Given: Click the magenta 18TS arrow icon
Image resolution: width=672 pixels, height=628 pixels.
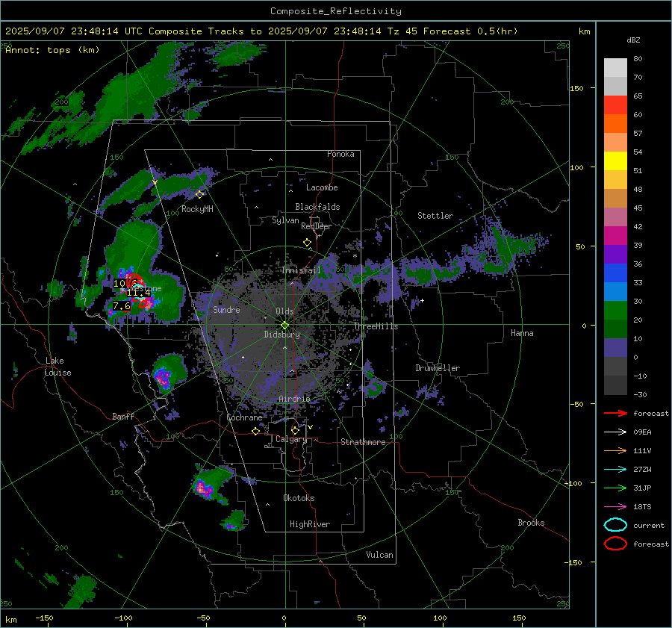Looking at the screenshot, I should [x=615, y=507].
